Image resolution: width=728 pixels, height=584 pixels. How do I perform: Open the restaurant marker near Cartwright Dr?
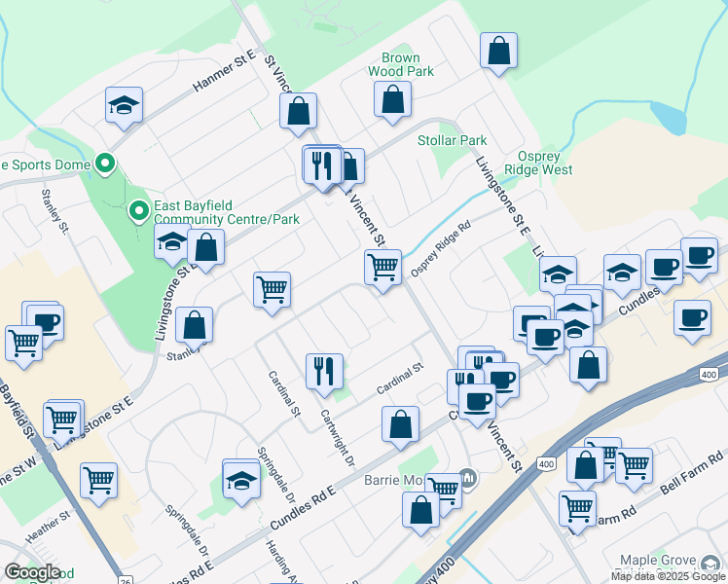pyautogui.click(x=324, y=370)
